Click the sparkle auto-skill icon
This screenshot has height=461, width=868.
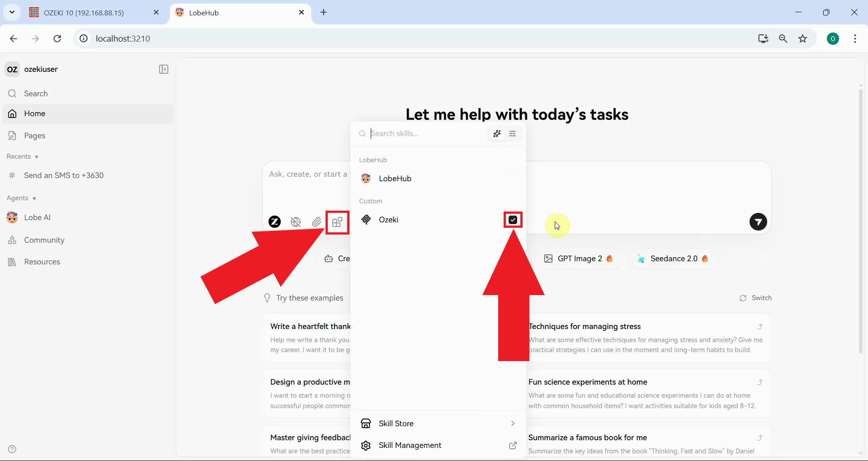(x=497, y=133)
